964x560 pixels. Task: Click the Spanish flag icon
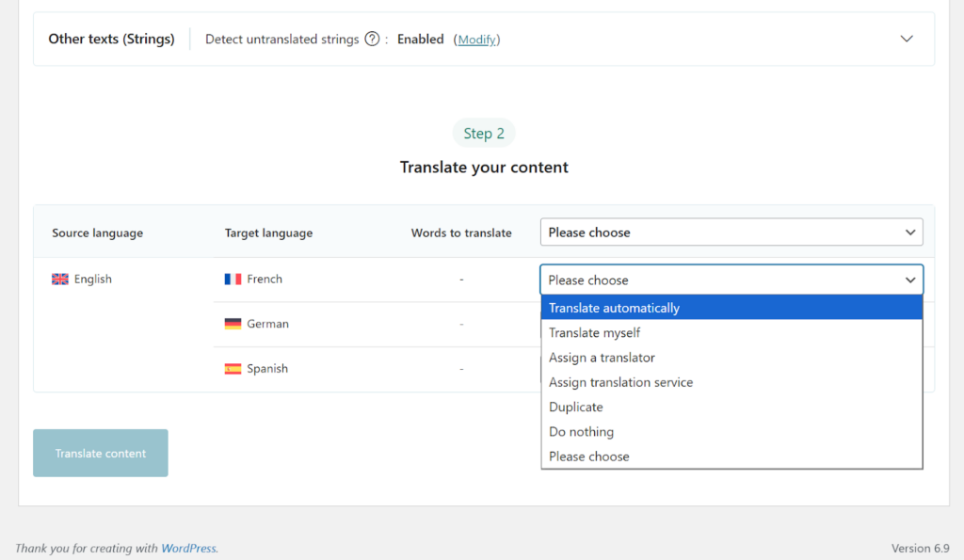[x=232, y=368]
